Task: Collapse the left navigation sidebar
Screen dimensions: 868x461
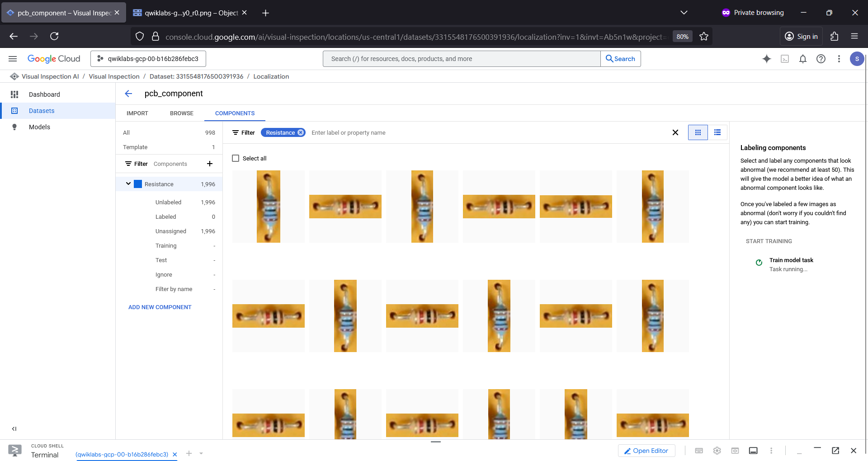Action: pos(14,429)
